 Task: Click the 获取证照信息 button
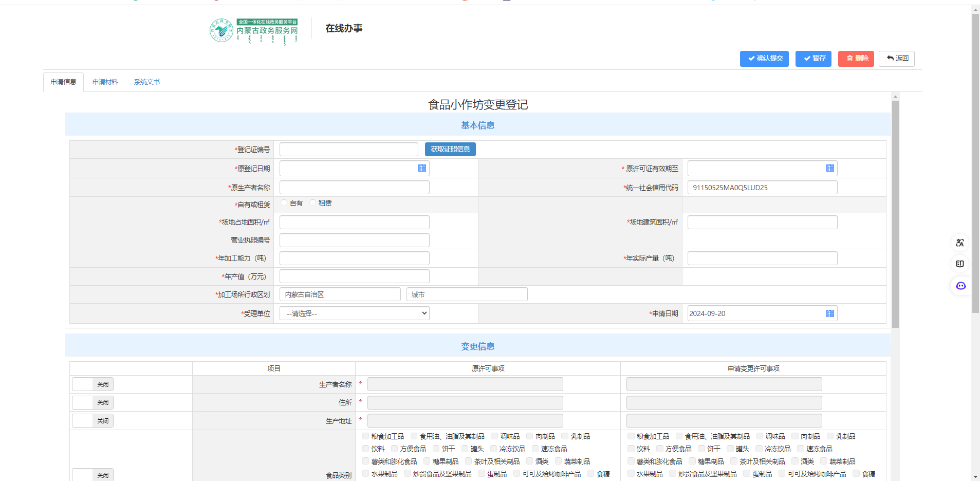pyautogui.click(x=450, y=150)
